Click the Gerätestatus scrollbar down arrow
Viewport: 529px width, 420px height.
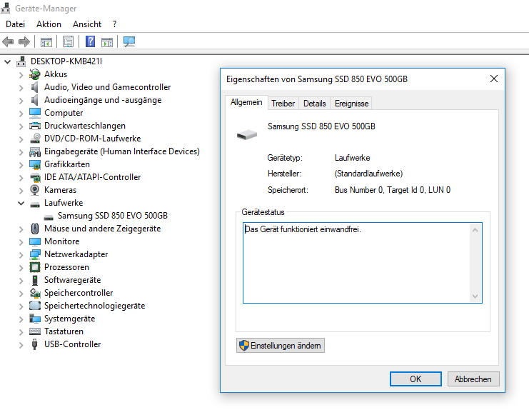475,296
